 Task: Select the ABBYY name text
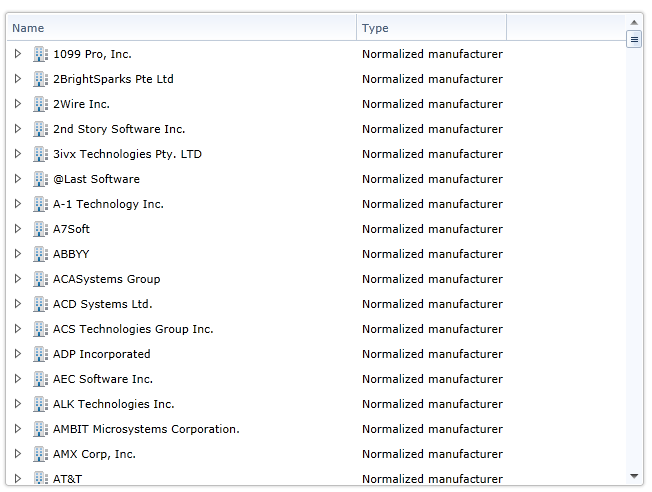pyautogui.click(x=71, y=254)
